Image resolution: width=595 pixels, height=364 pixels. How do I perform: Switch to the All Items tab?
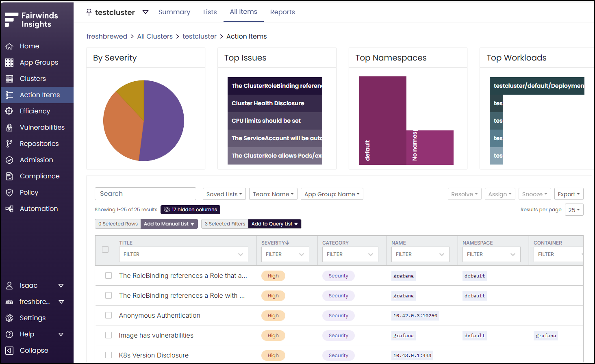243,12
